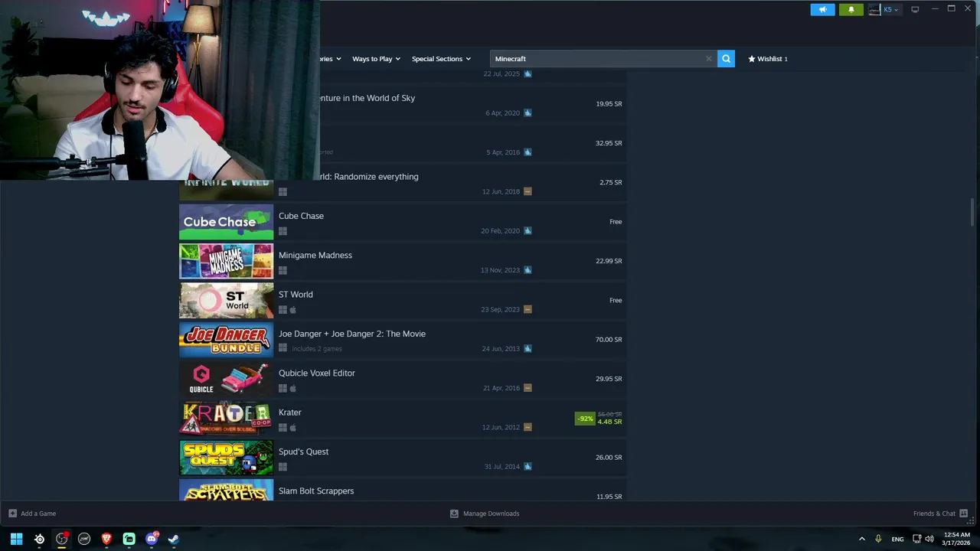Click ST World Steam Deck compatibility icon
Screen dimensions: 980x551
tap(528, 309)
